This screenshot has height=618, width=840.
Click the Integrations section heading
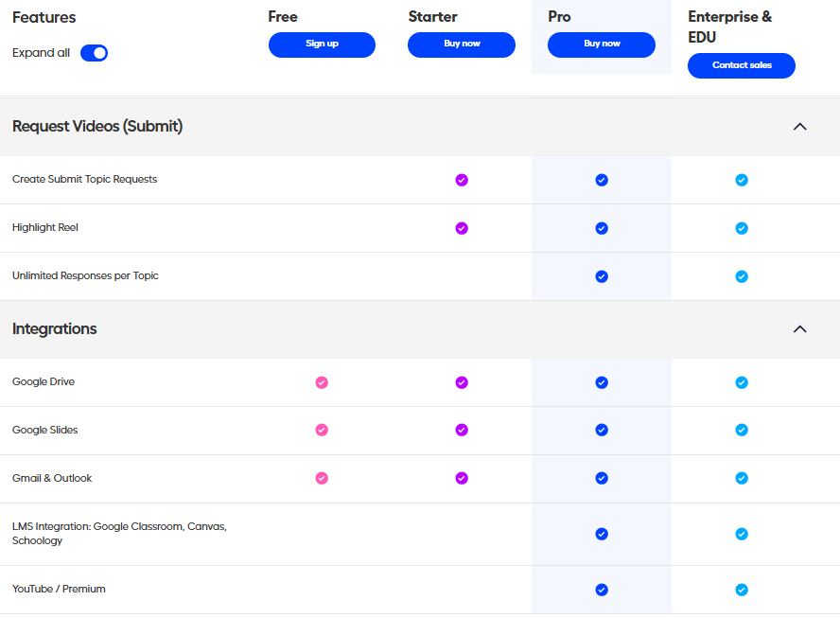(55, 329)
